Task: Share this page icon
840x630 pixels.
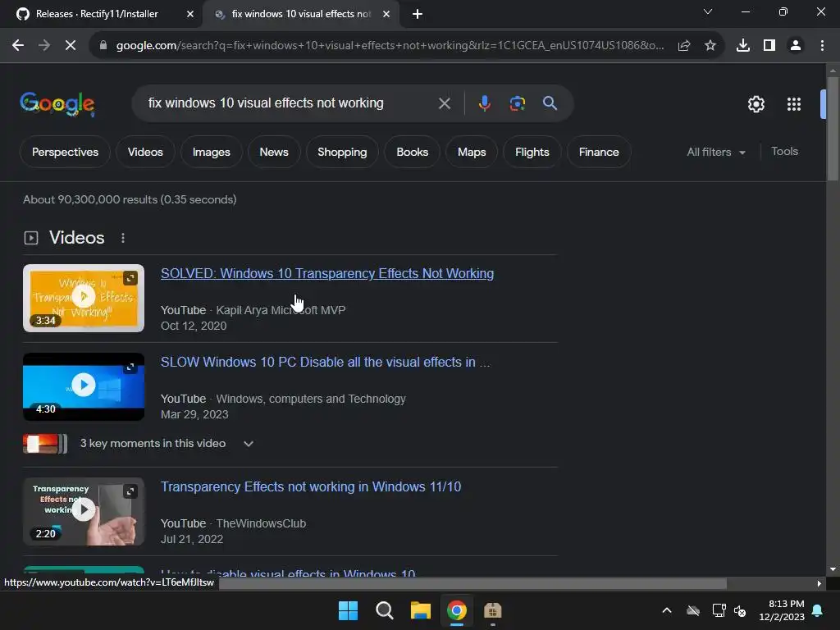Action: [x=683, y=46]
